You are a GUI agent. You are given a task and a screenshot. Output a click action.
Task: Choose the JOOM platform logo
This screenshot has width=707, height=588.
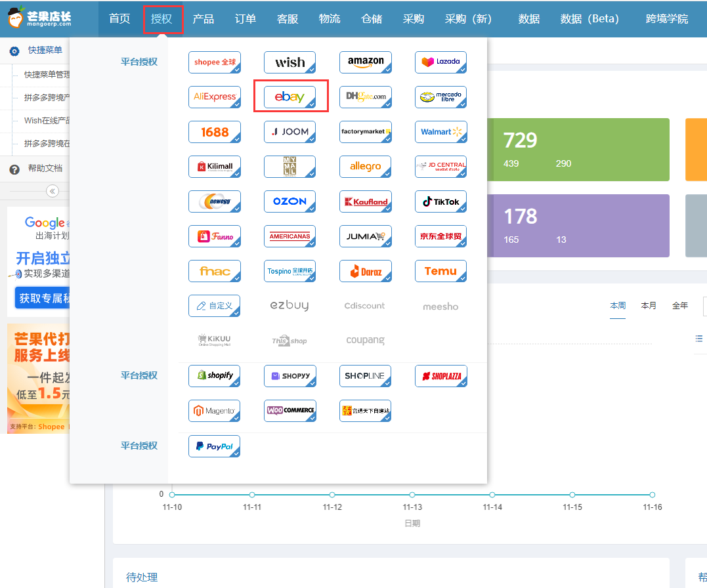click(289, 132)
